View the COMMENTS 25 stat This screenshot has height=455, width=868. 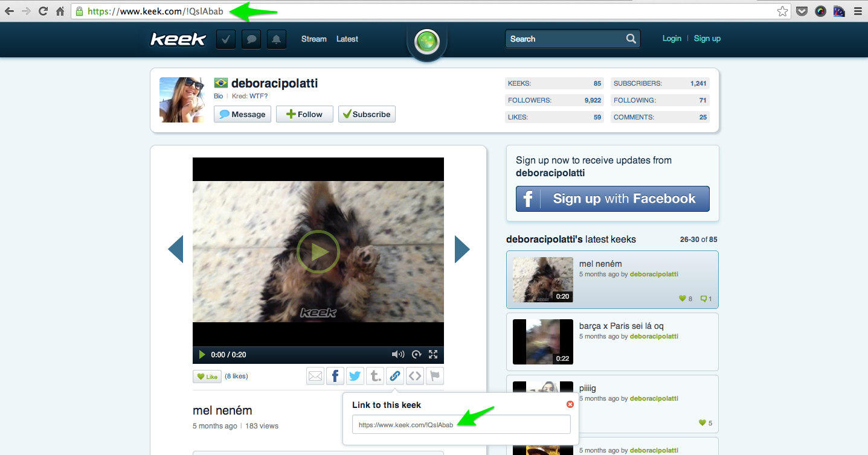click(660, 118)
